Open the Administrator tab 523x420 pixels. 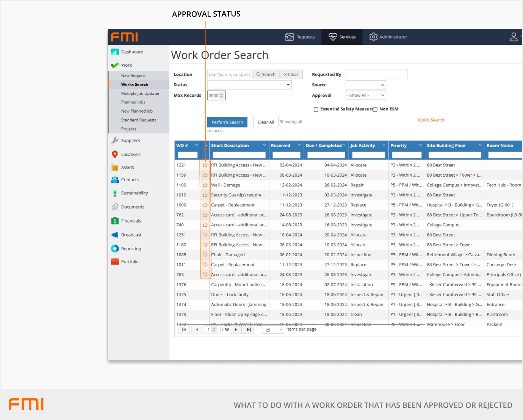point(388,37)
